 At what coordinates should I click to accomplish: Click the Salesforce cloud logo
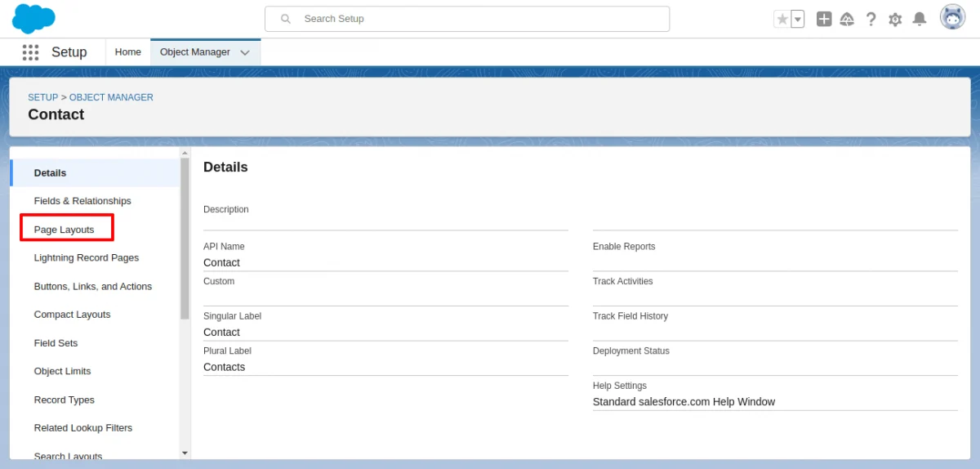pyautogui.click(x=33, y=18)
